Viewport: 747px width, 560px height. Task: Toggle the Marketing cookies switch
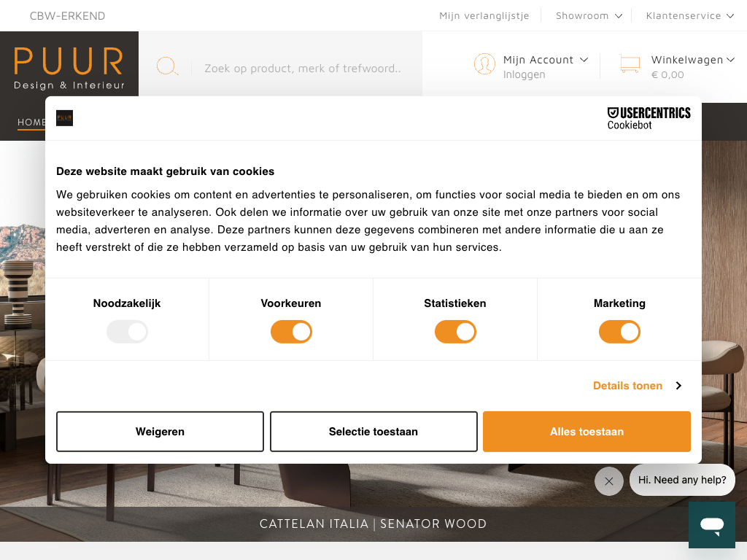point(619,332)
